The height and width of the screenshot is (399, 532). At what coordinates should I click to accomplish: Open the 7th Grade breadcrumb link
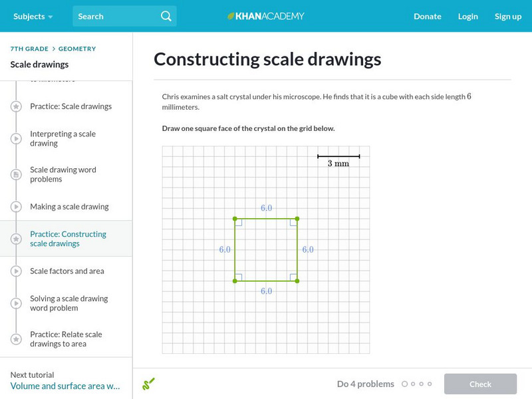coord(29,49)
